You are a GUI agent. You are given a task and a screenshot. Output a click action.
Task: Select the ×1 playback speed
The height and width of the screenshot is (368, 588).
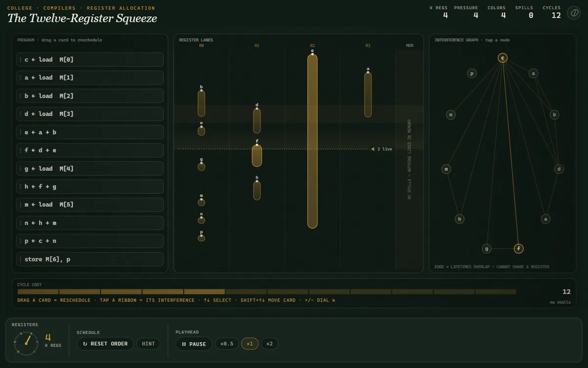(249, 344)
